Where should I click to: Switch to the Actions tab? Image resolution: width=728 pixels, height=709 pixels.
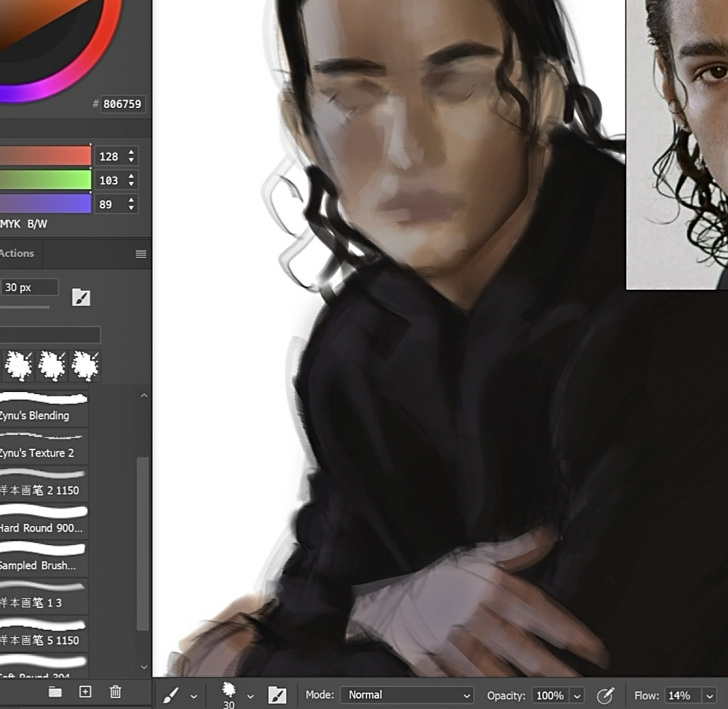pyautogui.click(x=17, y=253)
